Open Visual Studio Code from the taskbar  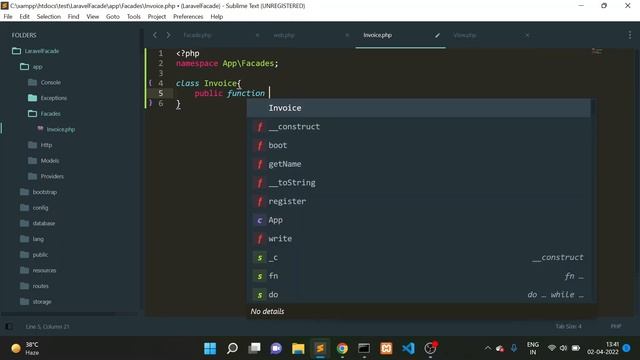tap(408, 348)
